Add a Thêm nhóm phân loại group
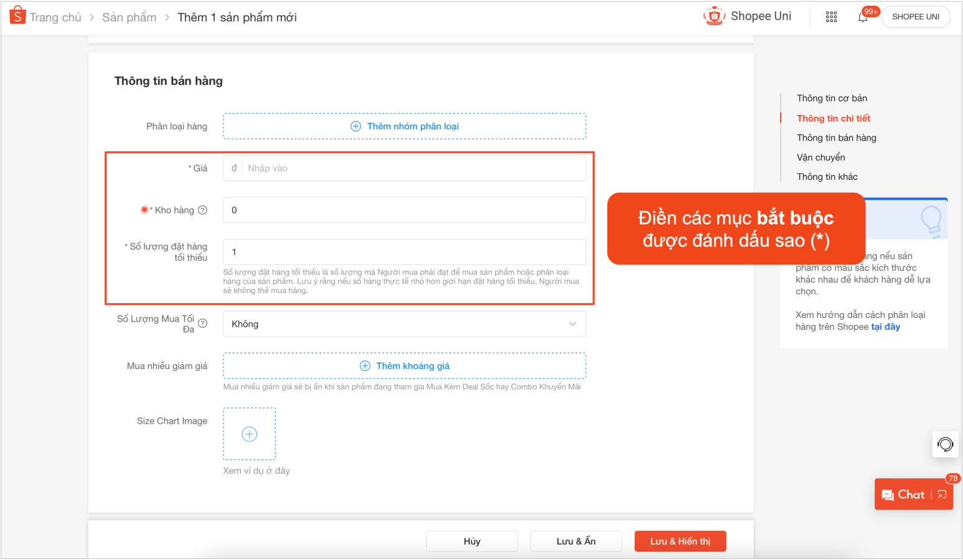The width and height of the screenshot is (963, 560). [405, 126]
